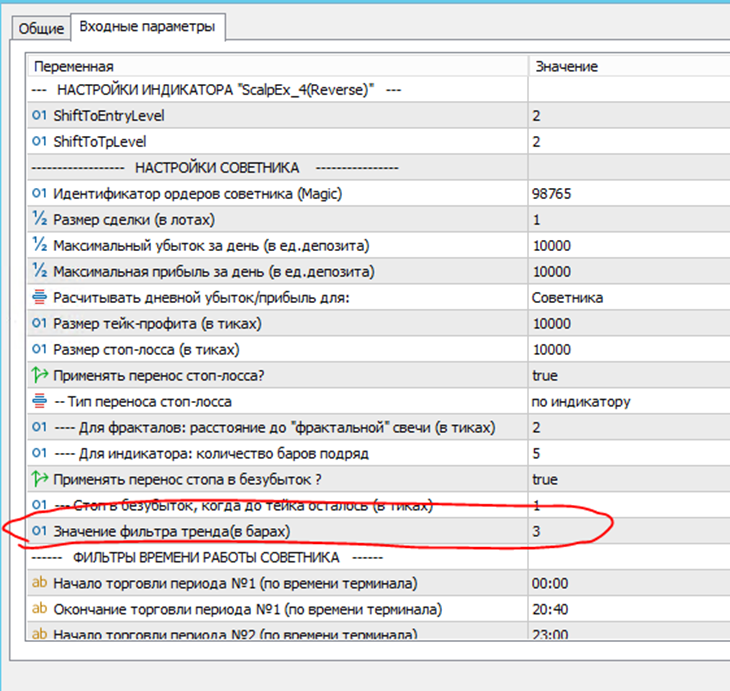Click the string icon beside Начало торговли периода №1

click(x=40, y=583)
